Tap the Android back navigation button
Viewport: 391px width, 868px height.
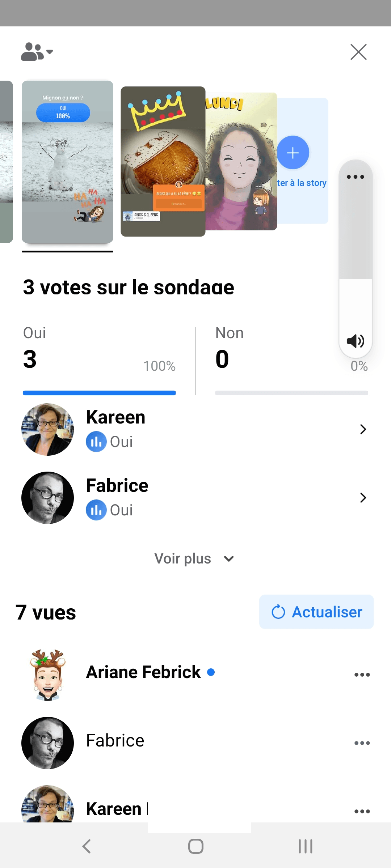click(x=86, y=846)
